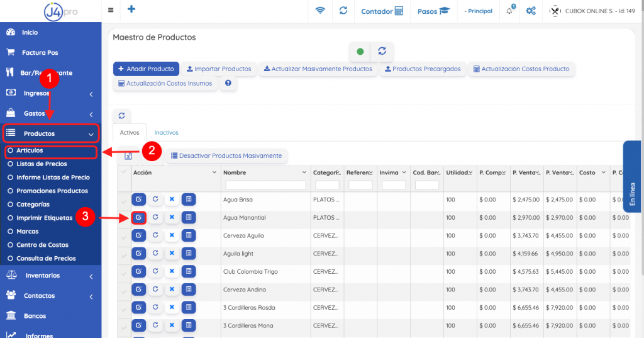The width and height of the screenshot is (644, 338).
Task: Click the edit icon for Agua Manantial
Action: tap(138, 218)
